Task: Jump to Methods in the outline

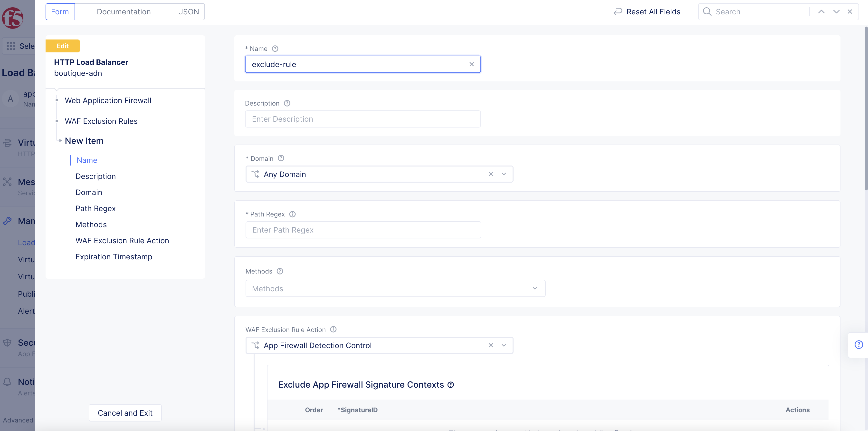Action: coord(91,225)
